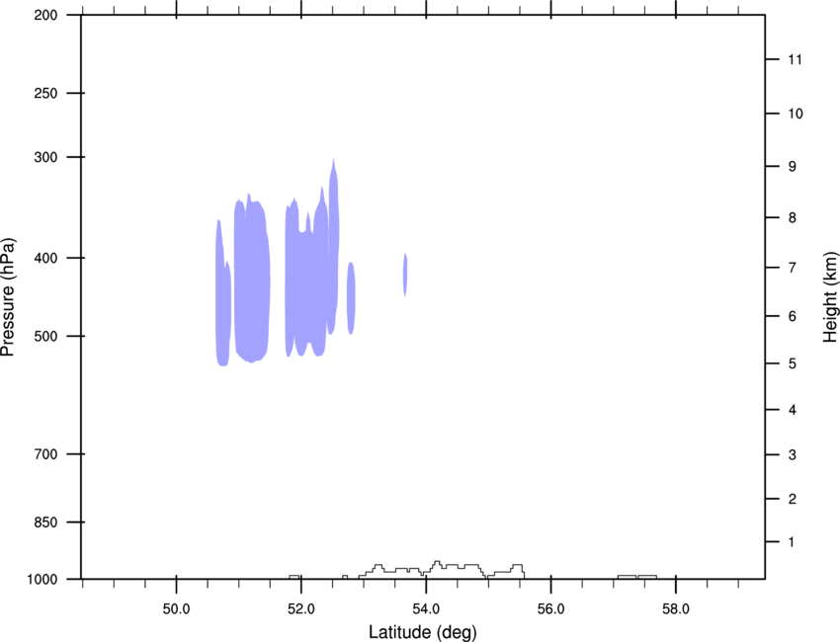
Task: Click the 56.0 latitude tick label
Action: pyautogui.click(x=550, y=609)
